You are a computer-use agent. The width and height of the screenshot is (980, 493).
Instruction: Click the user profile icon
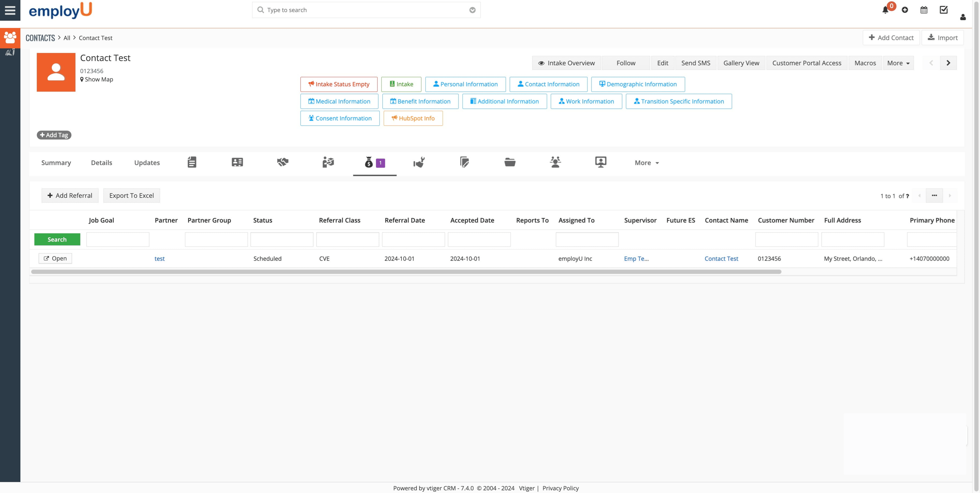tap(963, 17)
